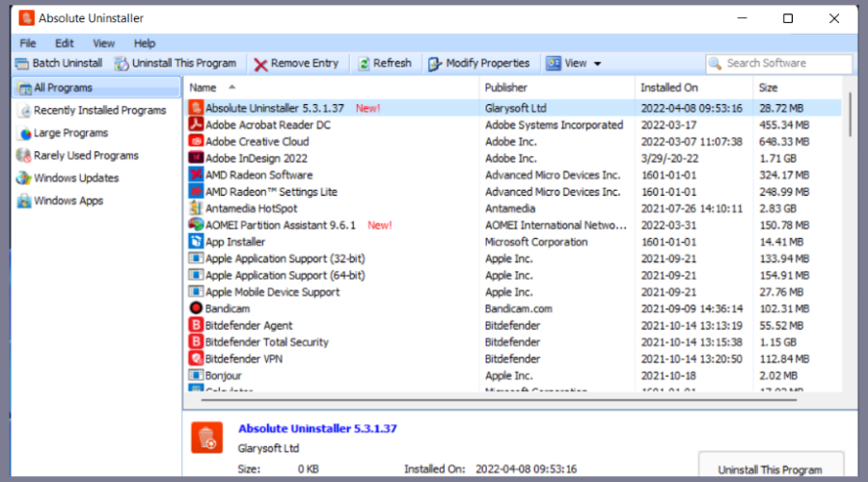Click the Batch Uninstall toolbar icon

point(22,64)
